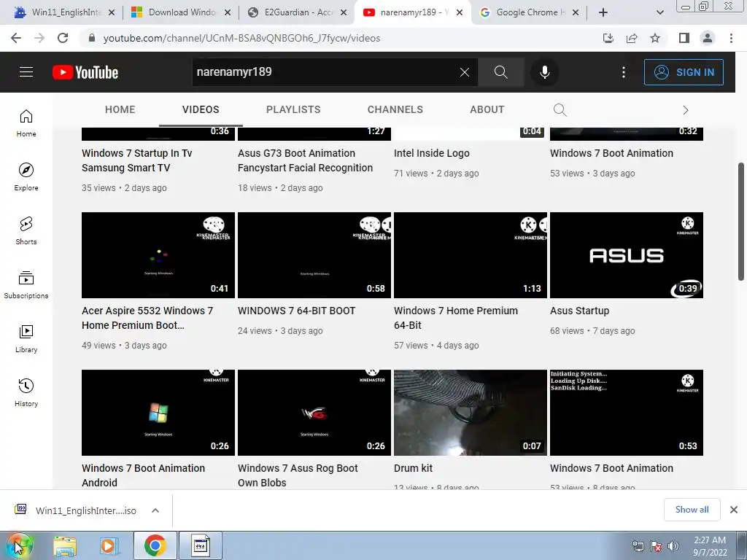Click the page vertical scrollbar thumb
The image size is (747, 560).
741,222
